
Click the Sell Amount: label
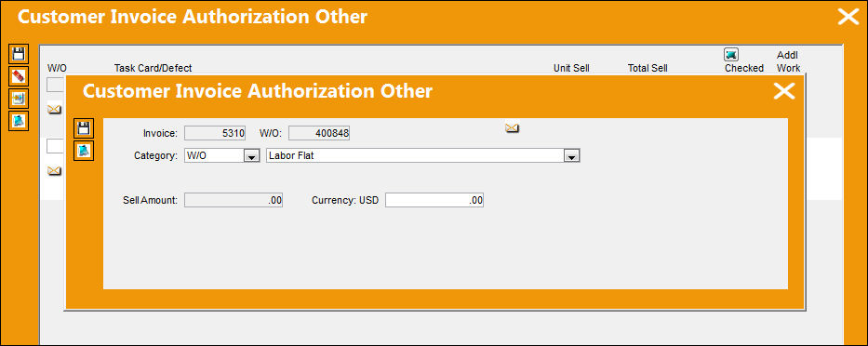(x=150, y=200)
